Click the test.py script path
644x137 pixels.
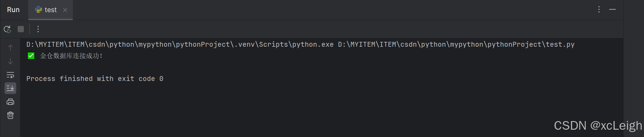tap(456, 45)
